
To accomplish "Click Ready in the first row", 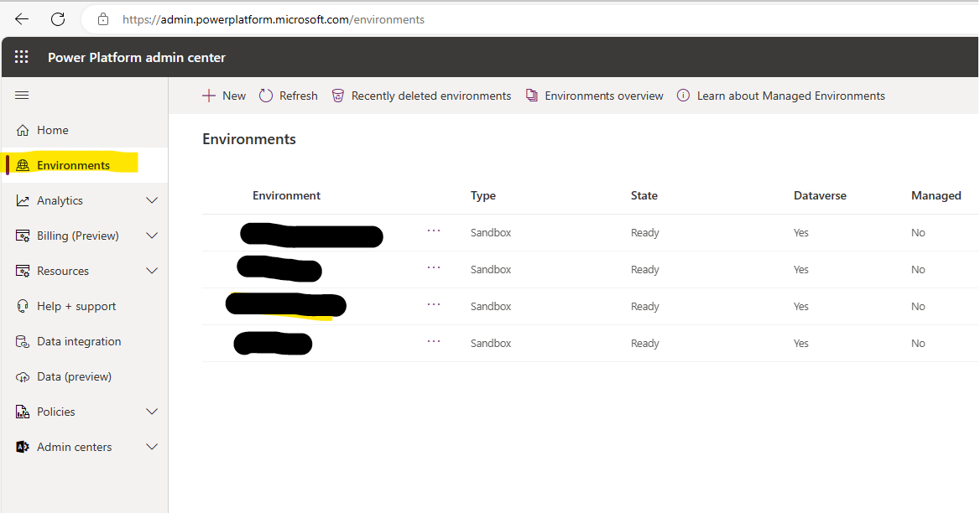I will click(644, 233).
